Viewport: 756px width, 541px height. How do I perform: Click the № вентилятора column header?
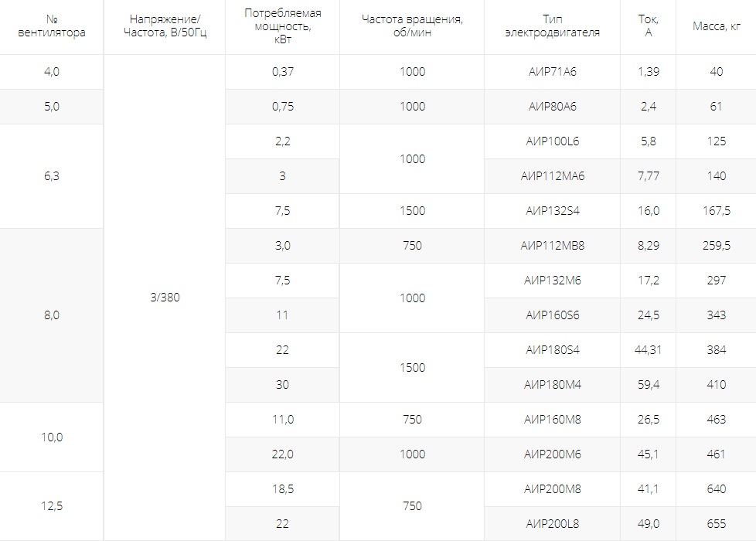pos(52,26)
